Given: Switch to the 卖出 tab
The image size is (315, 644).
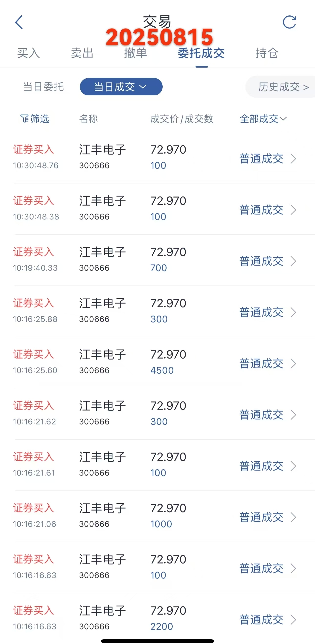Looking at the screenshot, I should [x=82, y=53].
